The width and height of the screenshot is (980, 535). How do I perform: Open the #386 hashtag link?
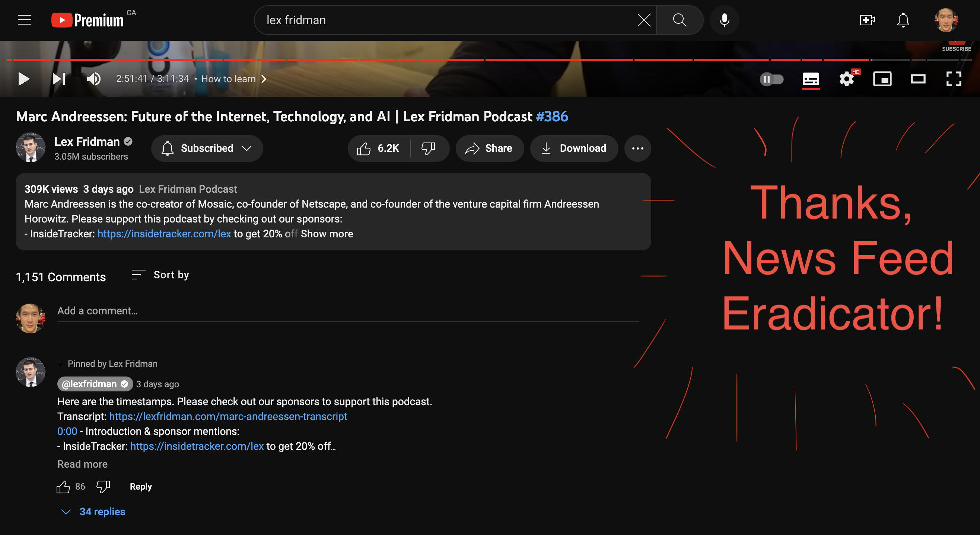coord(552,116)
